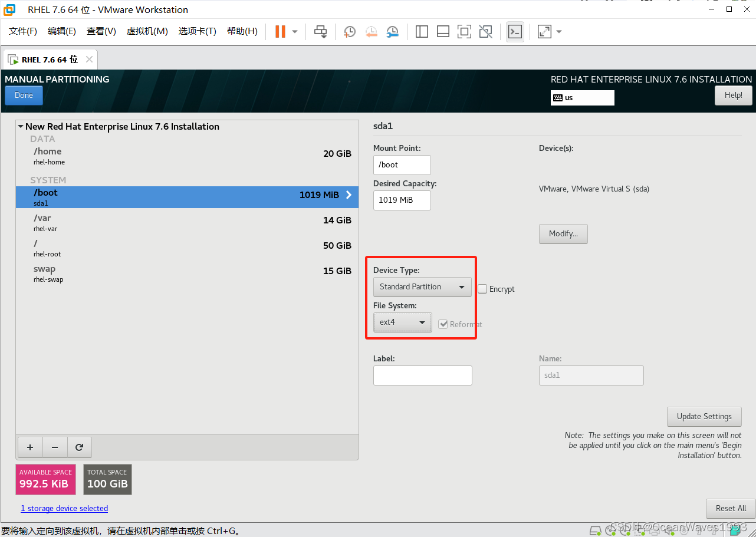Select the / rhel-root partition row
The height and width of the screenshot is (537, 756).
coord(187,248)
